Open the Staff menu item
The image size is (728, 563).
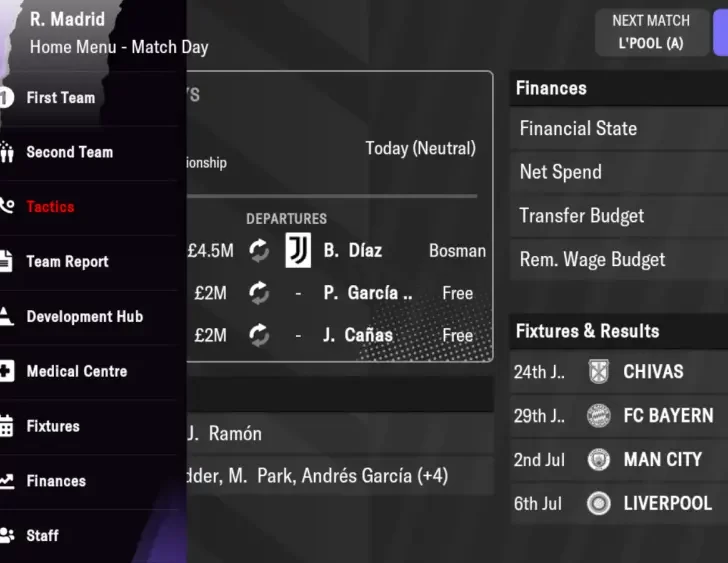pos(43,536)
